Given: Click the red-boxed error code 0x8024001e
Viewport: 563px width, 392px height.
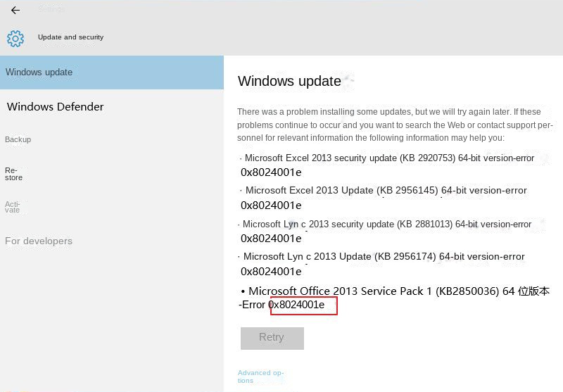Looking at the screenshot, I should [303, 305].
